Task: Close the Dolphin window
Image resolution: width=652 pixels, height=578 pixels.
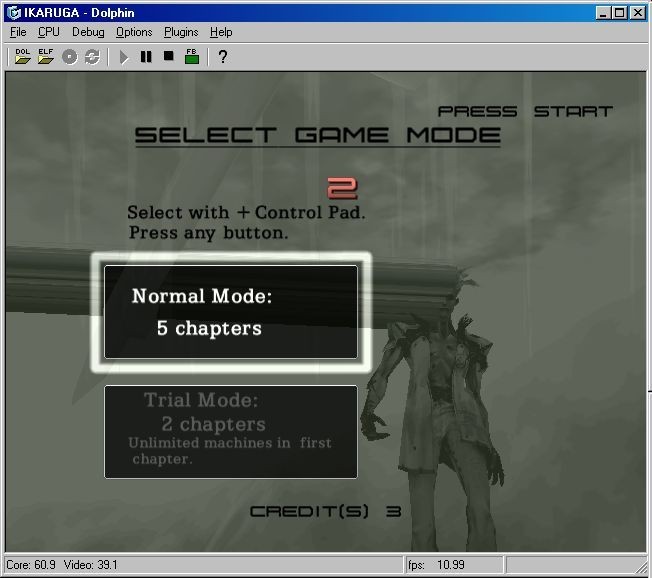Action: pos(638,13)
